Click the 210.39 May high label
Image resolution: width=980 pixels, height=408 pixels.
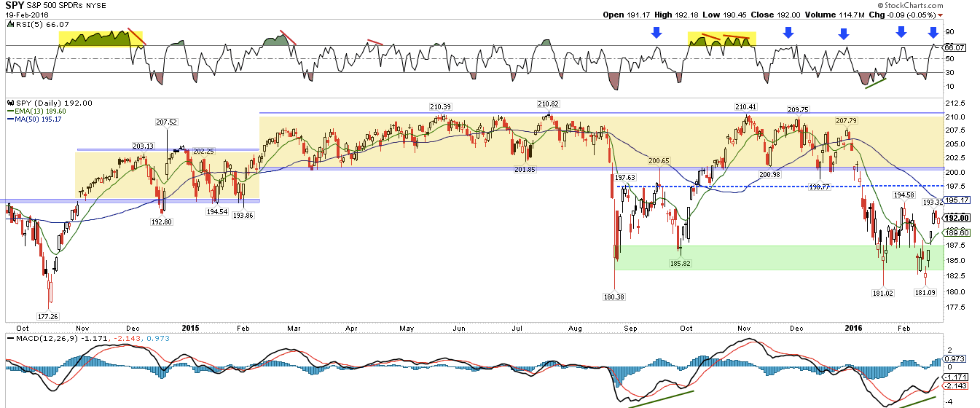[x=440, y=106]
